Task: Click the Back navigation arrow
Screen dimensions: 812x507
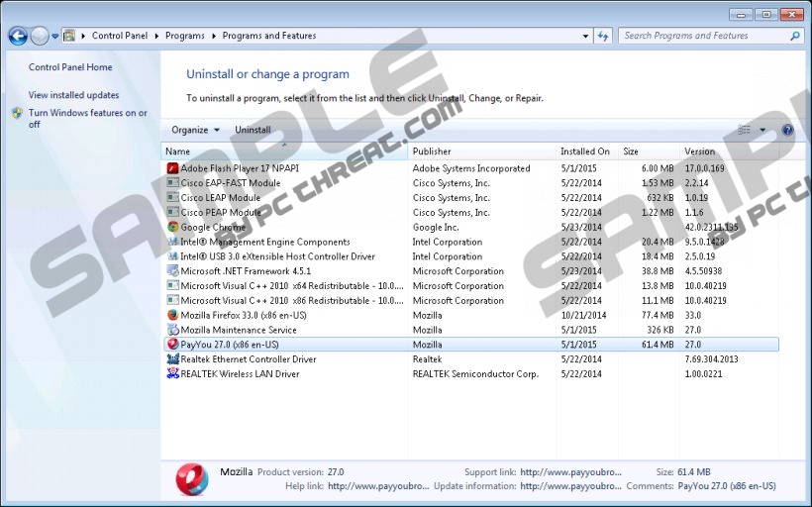Action: pyautogui.click(x=18, y=36)
